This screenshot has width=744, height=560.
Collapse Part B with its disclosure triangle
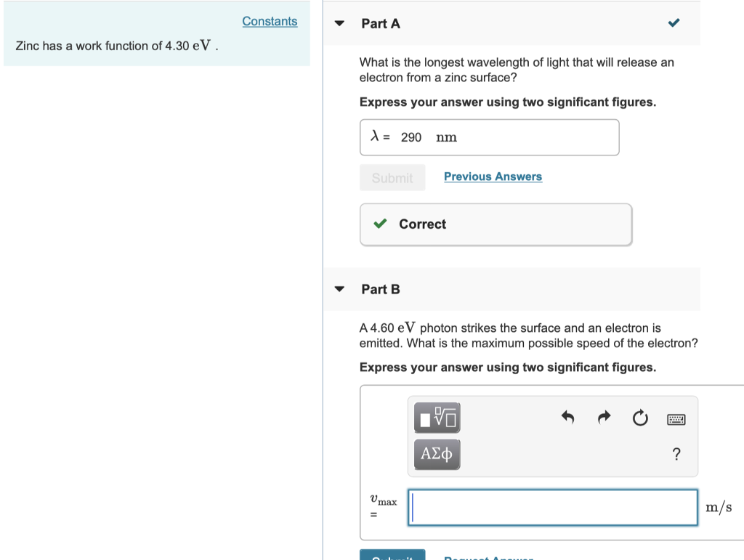coord(339,288)
